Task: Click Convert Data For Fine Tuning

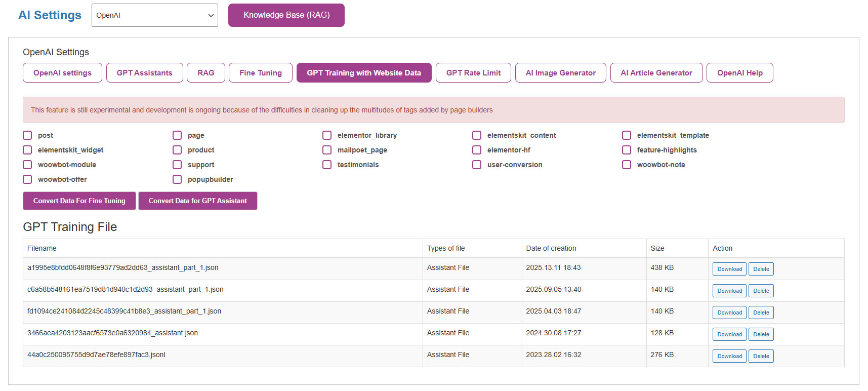Action: (79, 201)
